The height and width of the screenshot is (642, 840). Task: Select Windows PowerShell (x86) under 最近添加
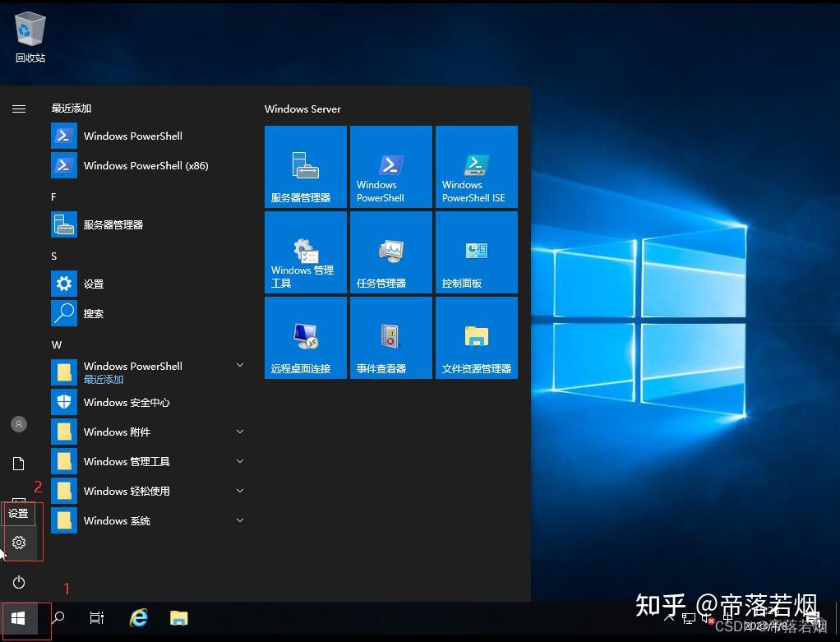(x=145, y=165)
